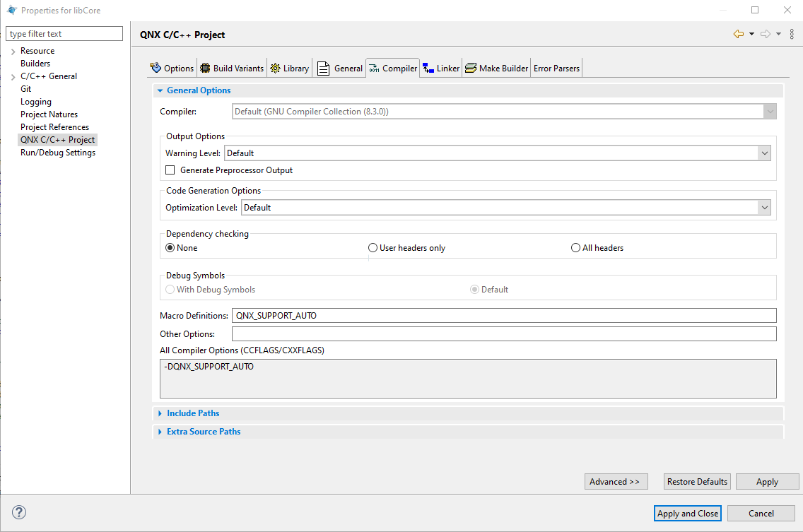Select Run/Debug Settings in the sidebar
Image resolution: width=803 pixels, height=532 pixels.
[57, 152]
